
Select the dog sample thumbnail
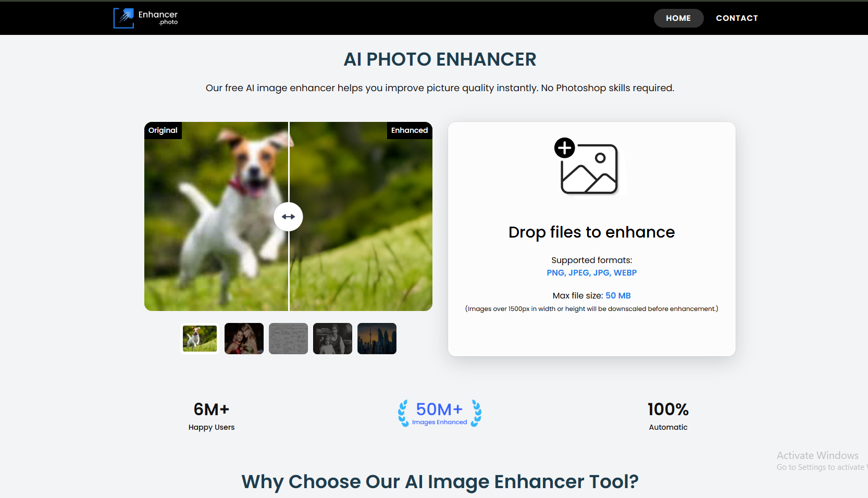point(200,339)
